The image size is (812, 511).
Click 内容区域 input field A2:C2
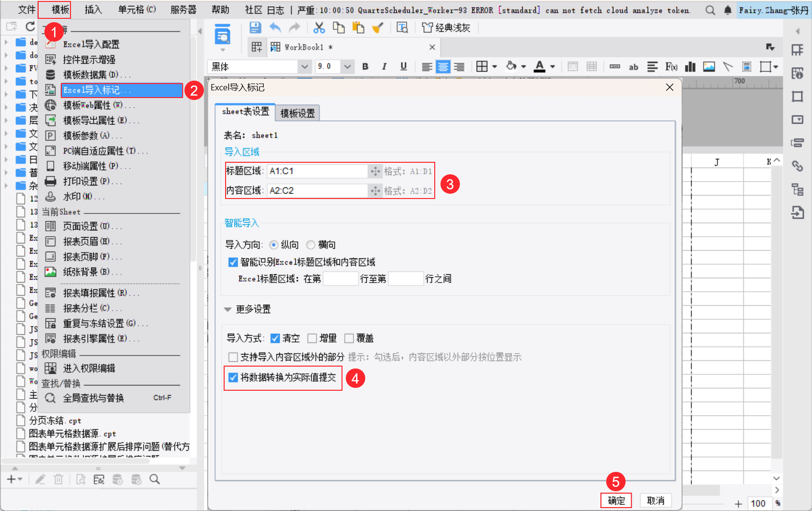tap(318, 191)
